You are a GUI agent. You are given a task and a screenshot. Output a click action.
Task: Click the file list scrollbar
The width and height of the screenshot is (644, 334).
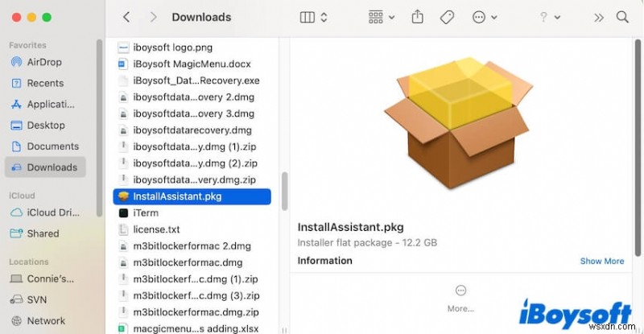(285, 192)
